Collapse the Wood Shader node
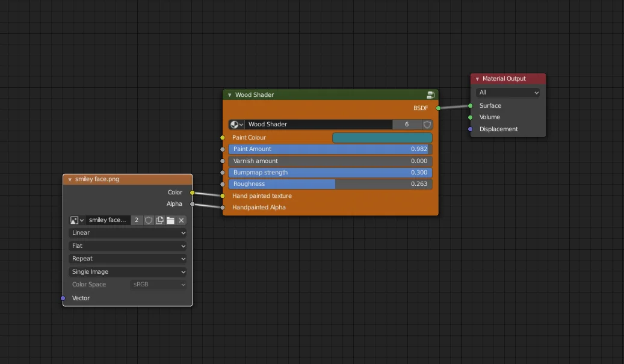Screen dimensions: 624x364 click(229, 94)
